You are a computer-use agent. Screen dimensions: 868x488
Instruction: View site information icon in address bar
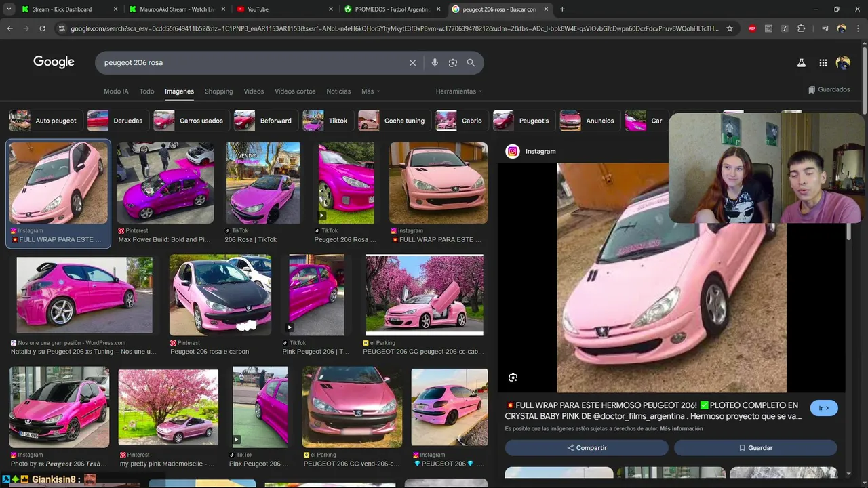(62, 28)
